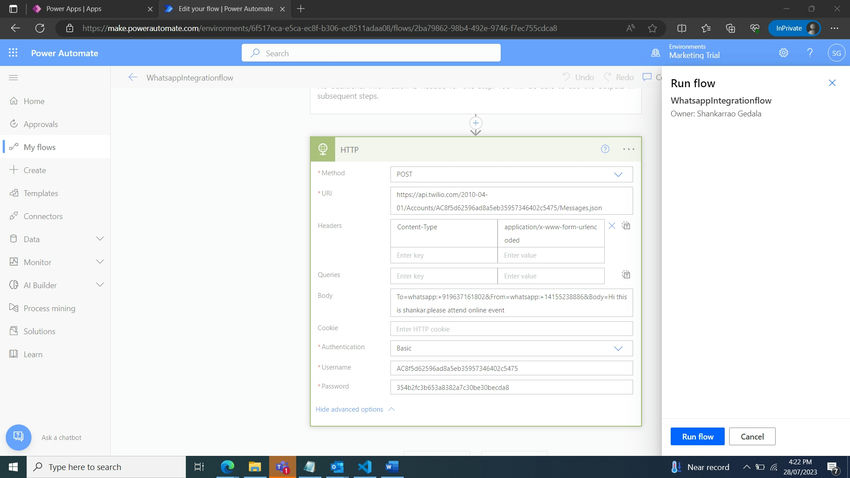This screenshot has height=478, width=850.
Task: Expand the AI Builder section chevron
Action: click(100, 285)
